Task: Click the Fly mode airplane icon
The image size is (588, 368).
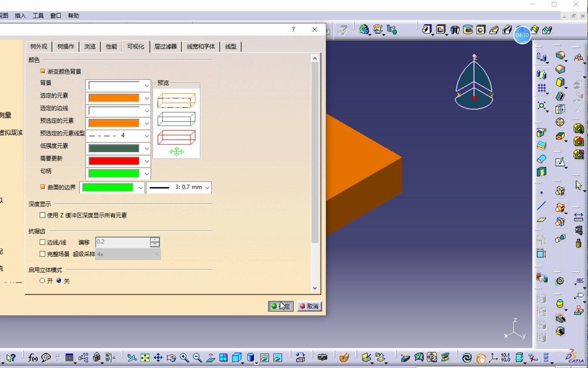Action: click(x=132, y=358)
